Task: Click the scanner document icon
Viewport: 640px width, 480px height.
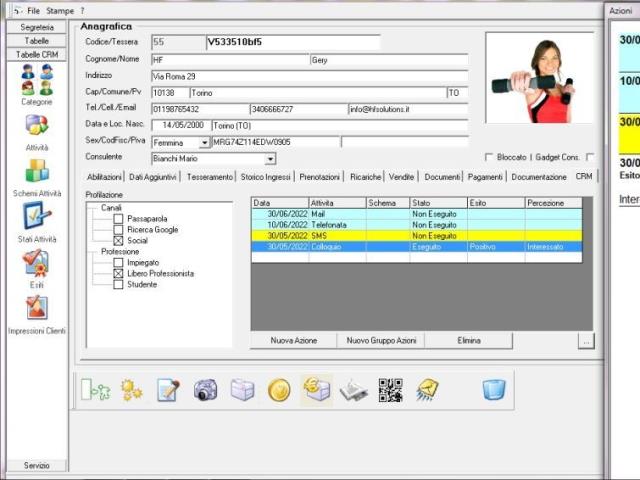Action: click(353, 390)
